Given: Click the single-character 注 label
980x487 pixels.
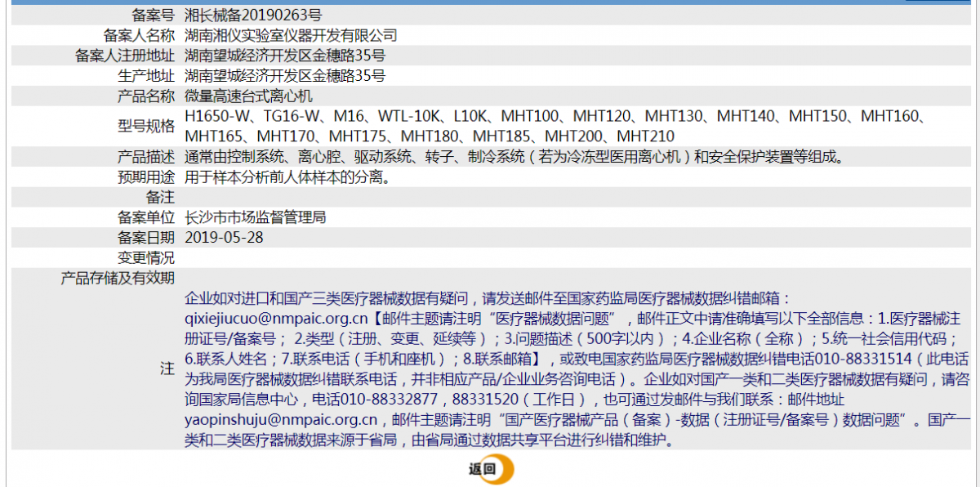Looking at the screenshot, I should click(167, 369).
